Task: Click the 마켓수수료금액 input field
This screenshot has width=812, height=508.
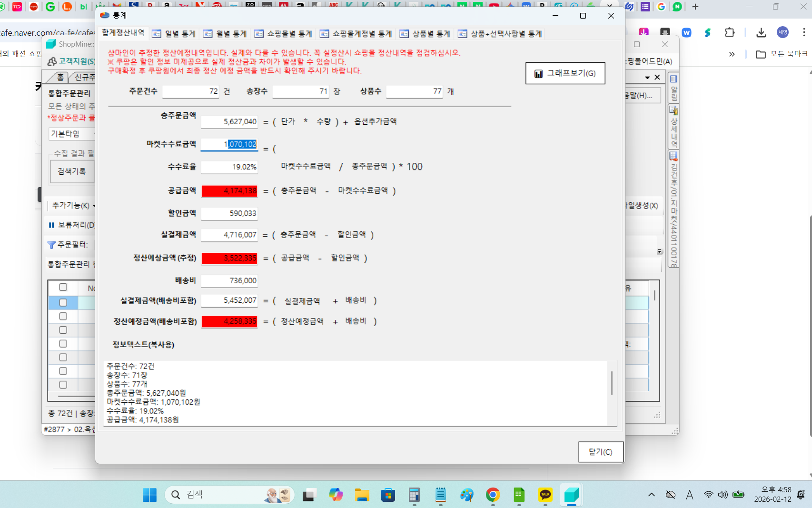Action: (229, 144)
